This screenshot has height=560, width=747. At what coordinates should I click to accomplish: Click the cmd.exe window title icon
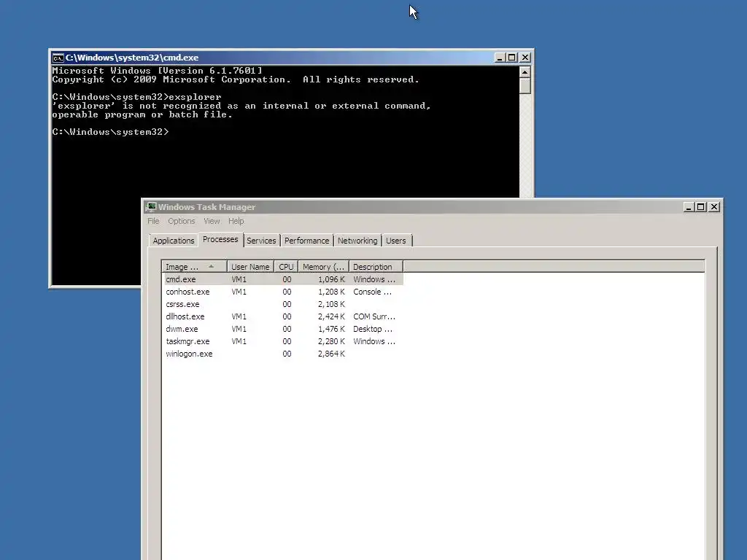[x=58, y=58]
